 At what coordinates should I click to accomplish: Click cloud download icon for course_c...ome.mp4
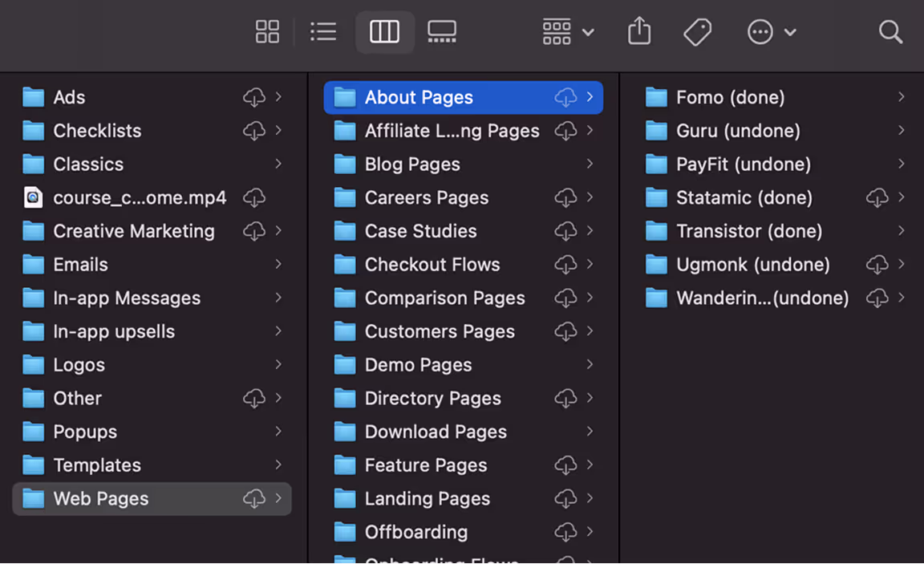tap(254, 198)
